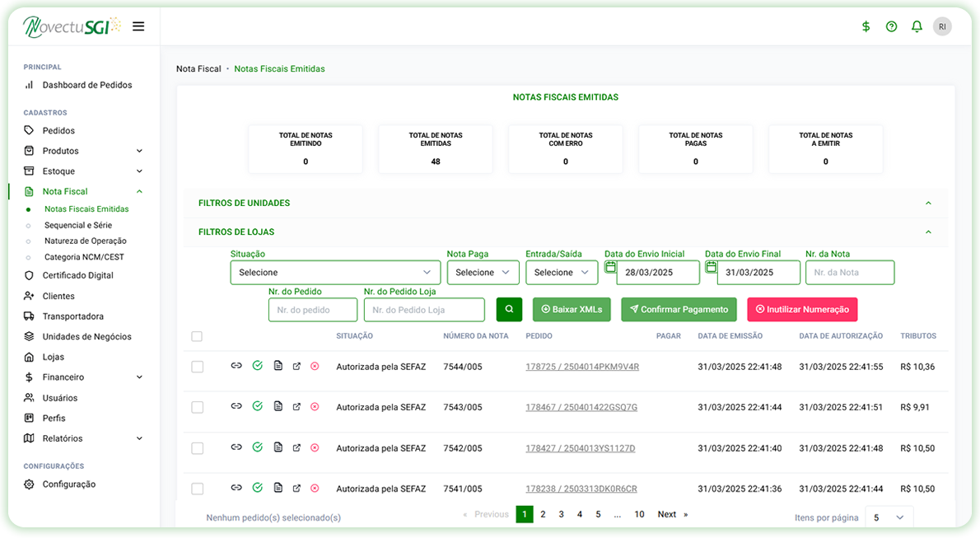Toggle the hamburger sidebar menu icon
This screenshot has height=543, width=980.
138,26
